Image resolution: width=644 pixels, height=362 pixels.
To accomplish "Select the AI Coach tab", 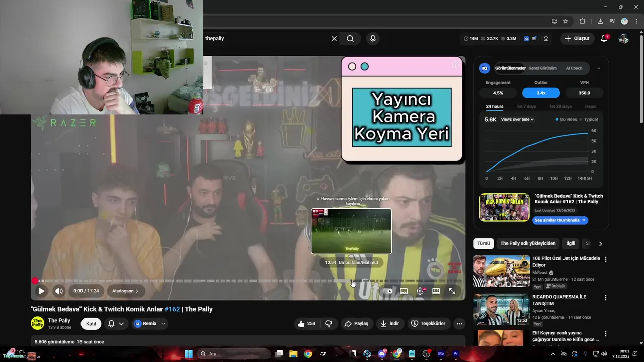I will tap(574, 68).
